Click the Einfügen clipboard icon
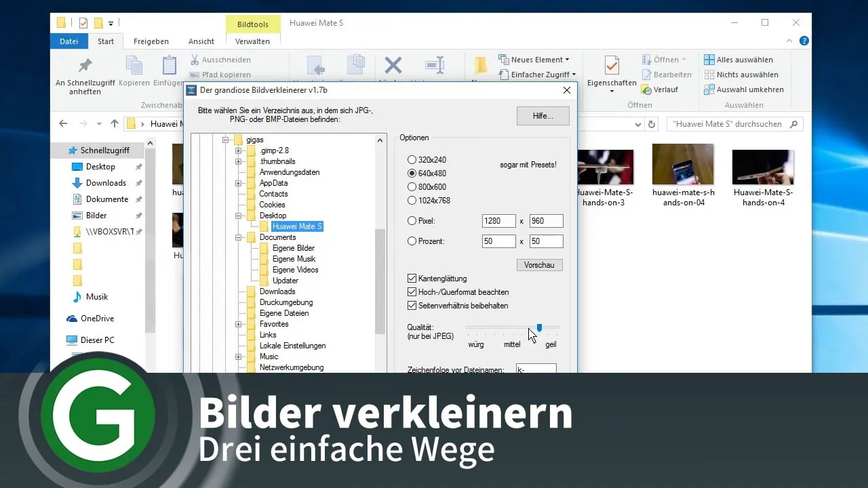 [x=170, y=66]
